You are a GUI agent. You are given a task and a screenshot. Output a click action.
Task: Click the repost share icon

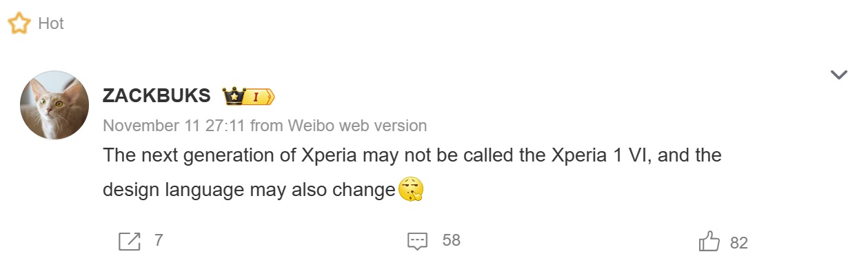(x=130, y=241)
